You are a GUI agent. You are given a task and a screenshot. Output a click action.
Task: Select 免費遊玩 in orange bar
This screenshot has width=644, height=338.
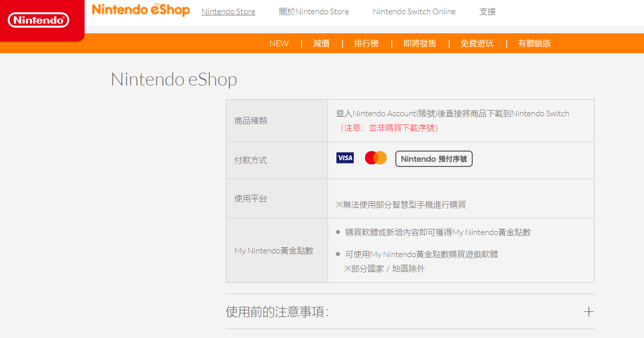(477, 44)
